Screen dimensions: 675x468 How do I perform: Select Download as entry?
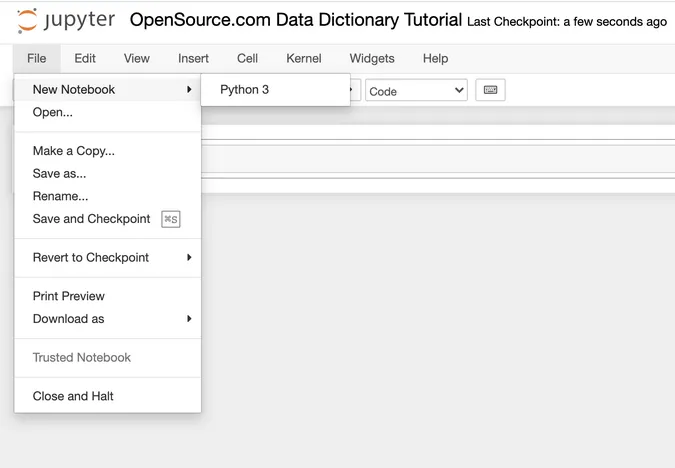(x=108, y=319)
